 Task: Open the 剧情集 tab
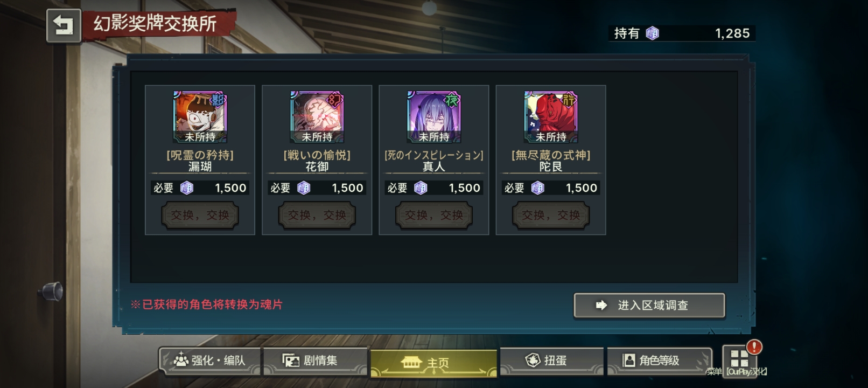point(315,361)
